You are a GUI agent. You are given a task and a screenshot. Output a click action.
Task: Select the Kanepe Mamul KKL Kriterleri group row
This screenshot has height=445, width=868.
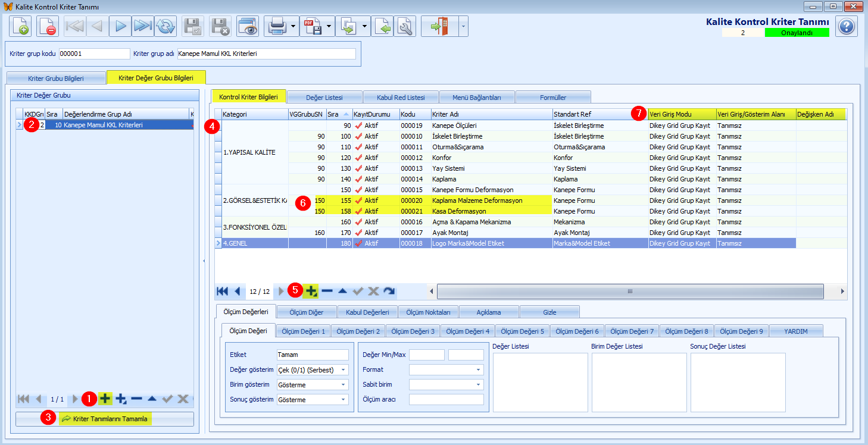pyautogui.click(x=104, y=125)
